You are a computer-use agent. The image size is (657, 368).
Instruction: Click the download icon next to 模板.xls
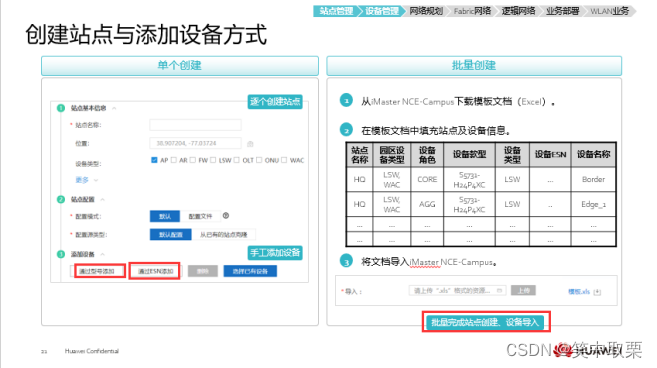click(598, 292)
